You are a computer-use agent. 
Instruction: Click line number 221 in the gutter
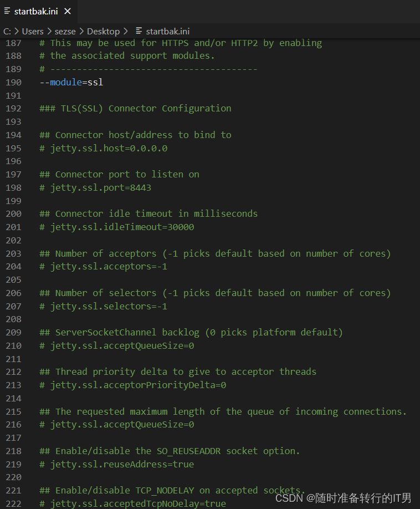pos(13,490)
